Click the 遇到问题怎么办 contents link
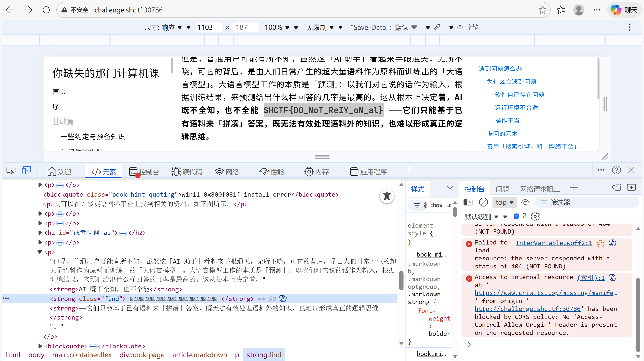 point(500,68)
